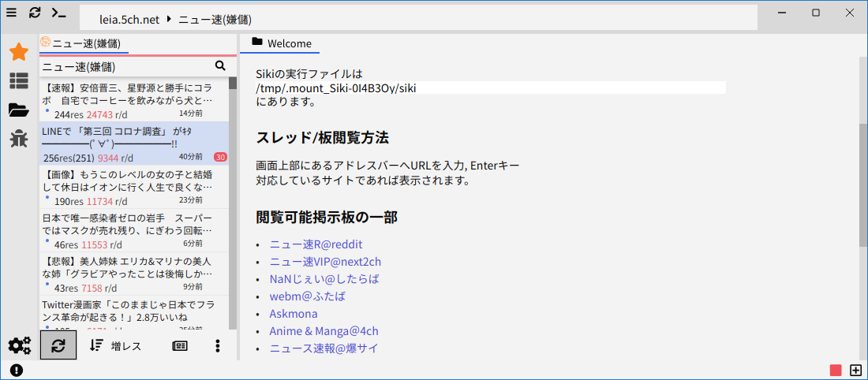This screenshot has width=868, height=380.
Task: Click the 11734 r/d rate text
Action: [x=107, y=201]
